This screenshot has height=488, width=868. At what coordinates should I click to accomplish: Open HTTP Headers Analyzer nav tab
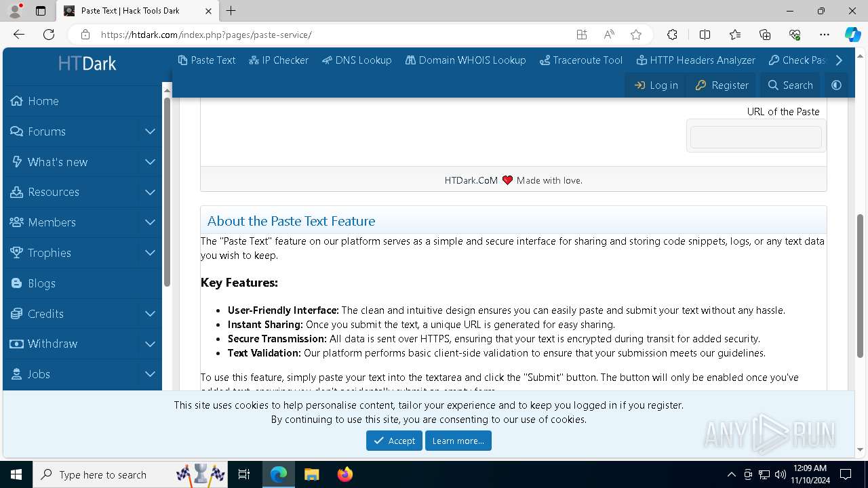696,60
